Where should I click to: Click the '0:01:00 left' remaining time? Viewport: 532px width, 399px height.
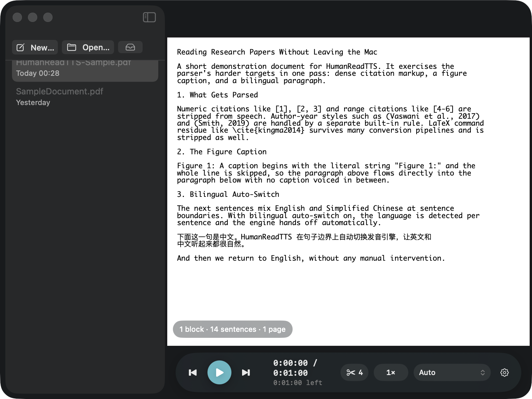click(x=298, y=383)
